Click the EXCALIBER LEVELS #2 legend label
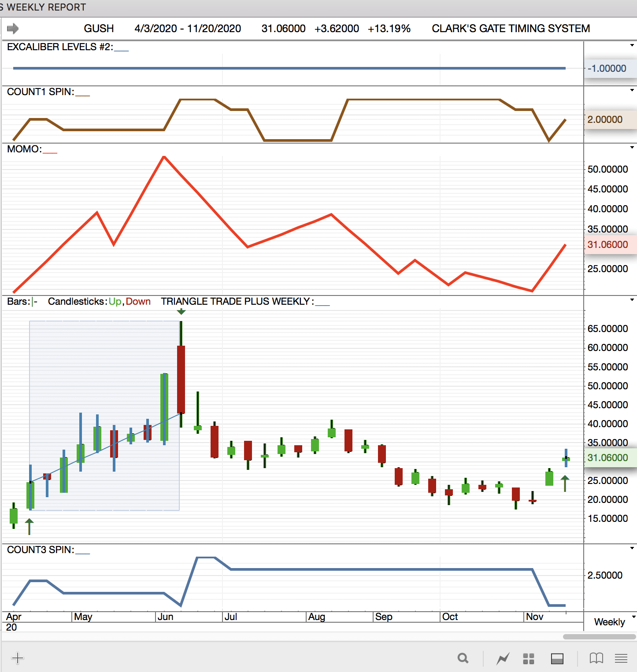The height and width of the screenshot is (672, 637). (x=60, y=47)
